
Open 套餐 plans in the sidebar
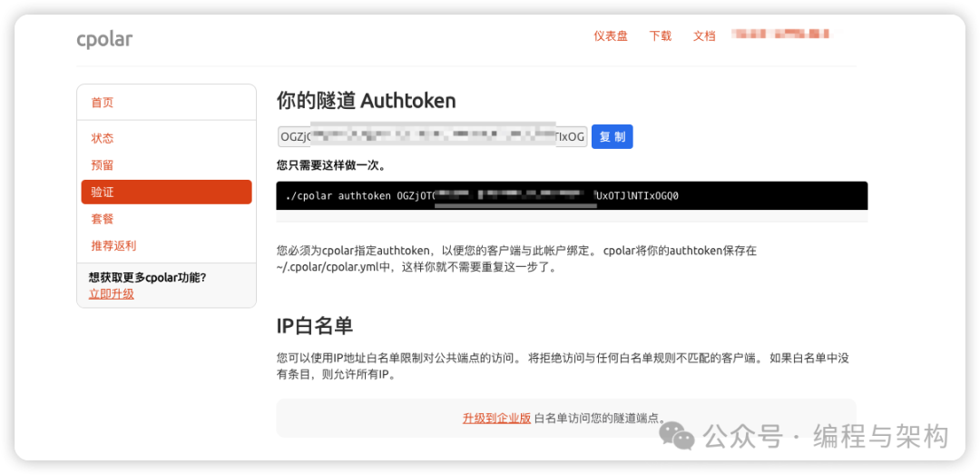click(103, 219)
